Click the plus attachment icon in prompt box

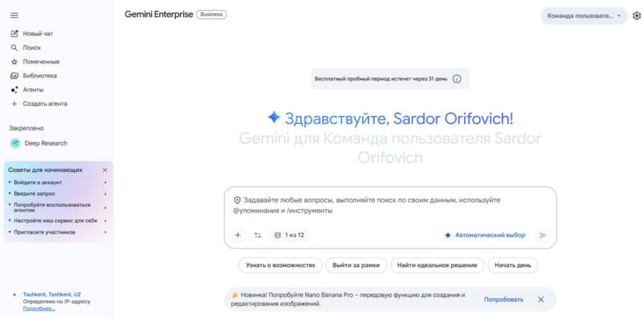tap(238, 235)
